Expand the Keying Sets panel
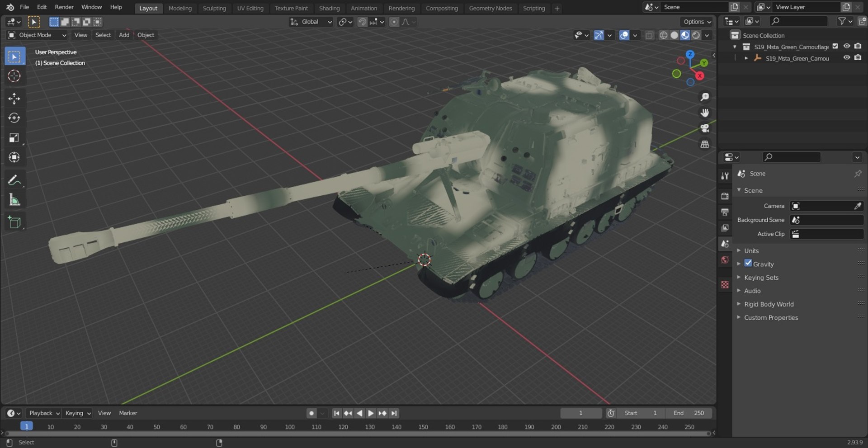The height and width of the screenshot is (448, 868). click(761, 278)
